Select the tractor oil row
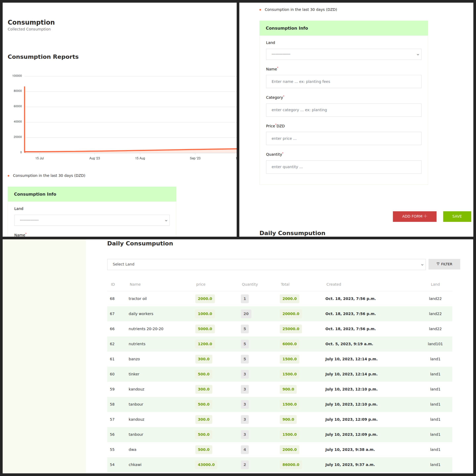 click(x=138, y=299)
